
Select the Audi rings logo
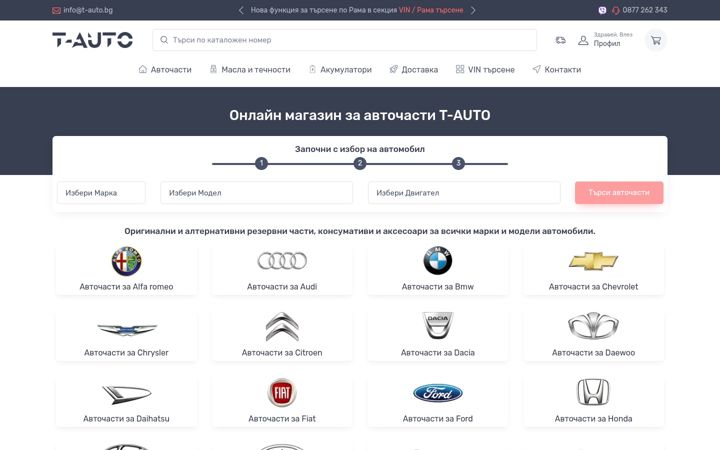[282, 261]
